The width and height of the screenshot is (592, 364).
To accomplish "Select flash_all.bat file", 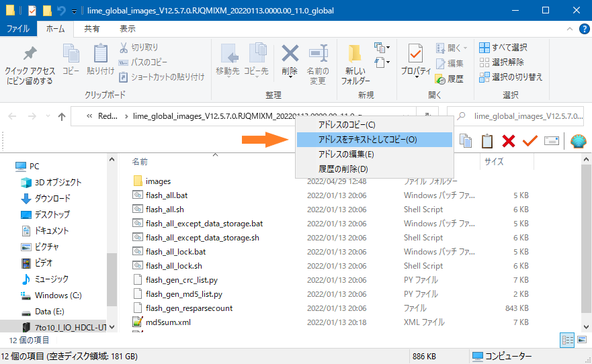I will tap(160, 195).
